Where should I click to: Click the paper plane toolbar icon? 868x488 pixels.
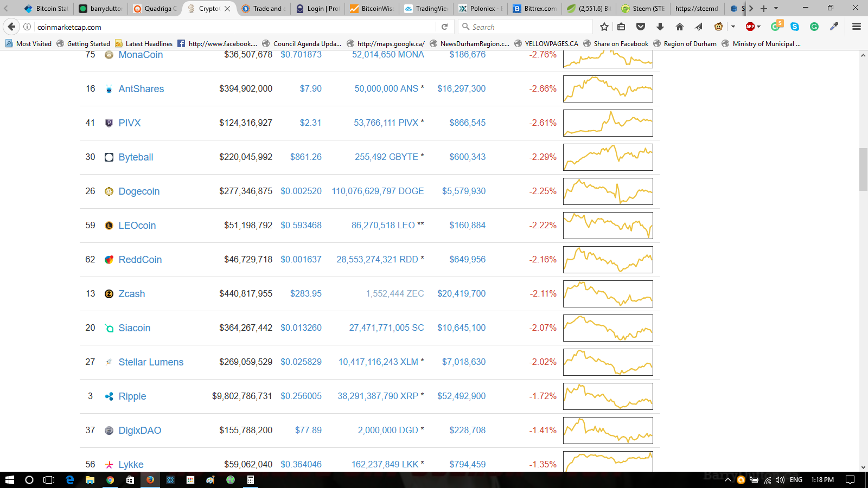tap(699, 27)
